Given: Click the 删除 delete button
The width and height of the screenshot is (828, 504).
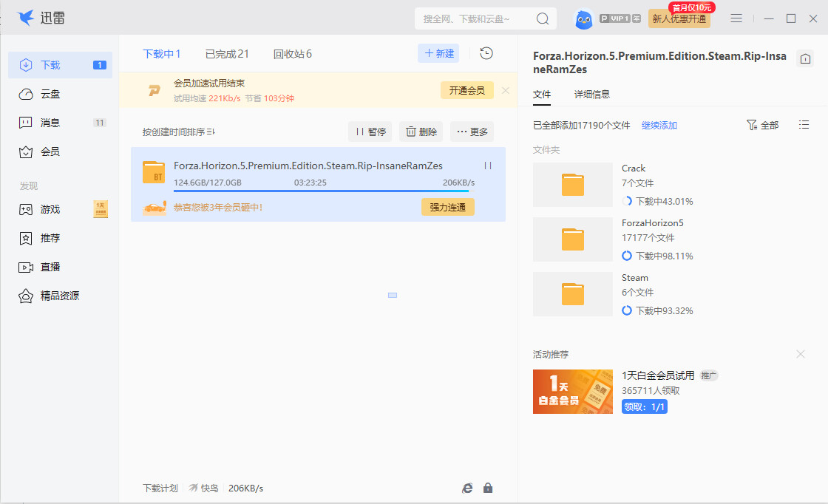Looking at the screenshot, I should point(421,132).
